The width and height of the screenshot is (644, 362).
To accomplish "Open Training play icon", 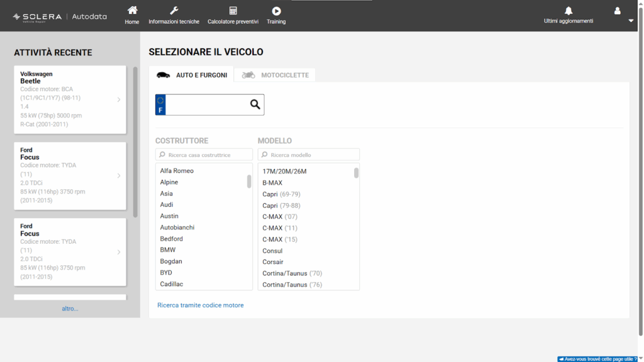I will coord(276,11).
